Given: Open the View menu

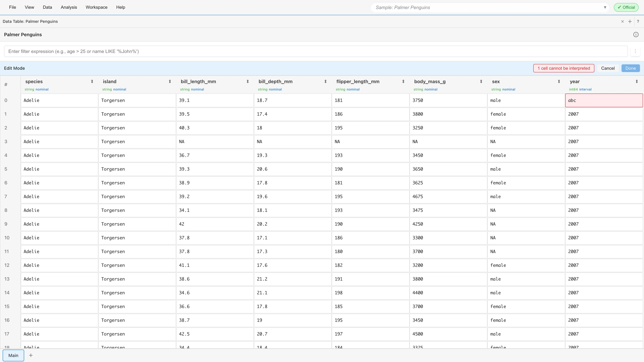Looking at the screenshot, I should [29, 7].
